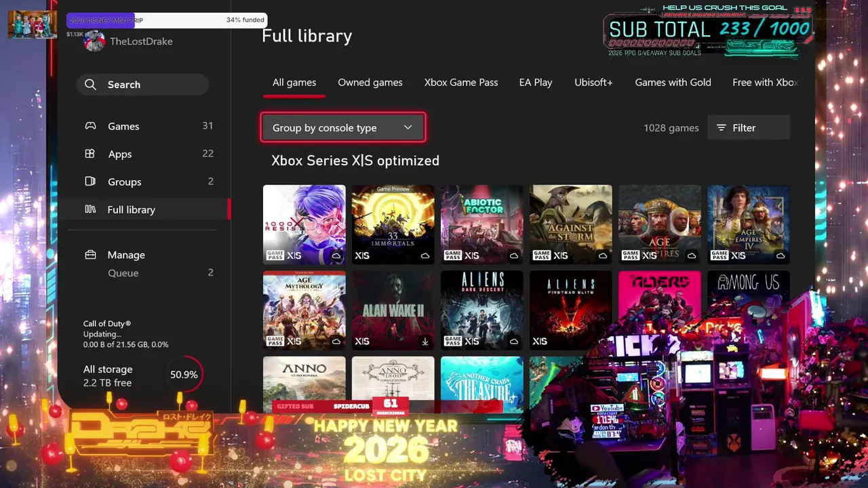Click Xbox Series X|S optimized heading
The image size is (868, 488).
355,161
